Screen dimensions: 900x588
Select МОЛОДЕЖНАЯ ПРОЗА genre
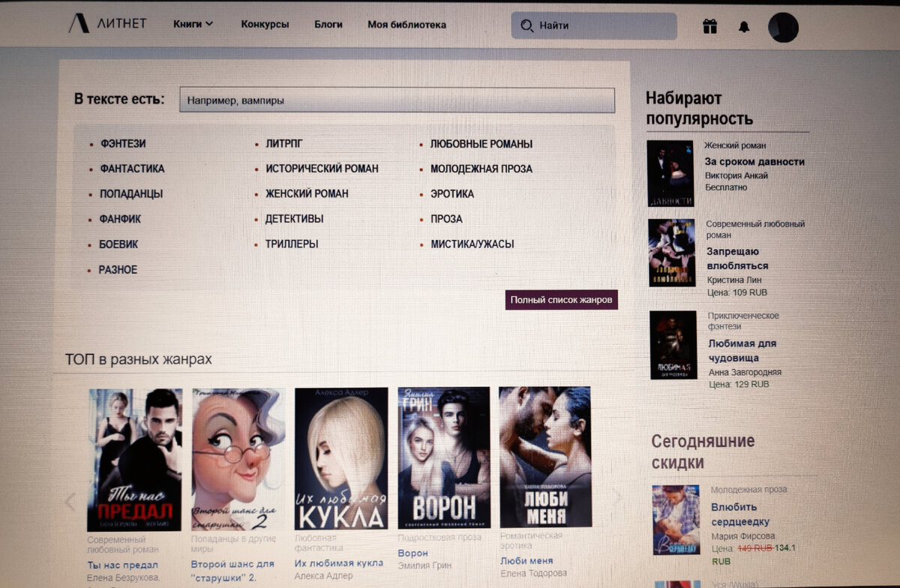481,169
